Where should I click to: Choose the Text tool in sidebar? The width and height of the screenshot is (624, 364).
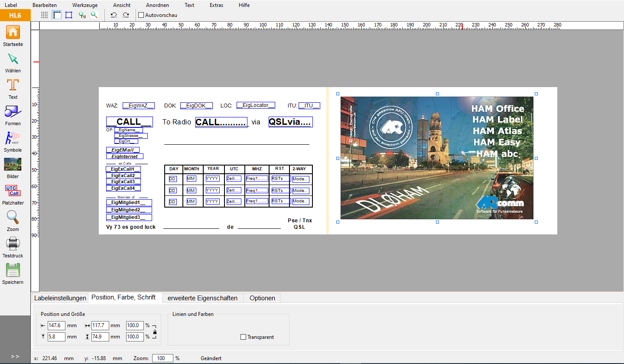point(13,85)
